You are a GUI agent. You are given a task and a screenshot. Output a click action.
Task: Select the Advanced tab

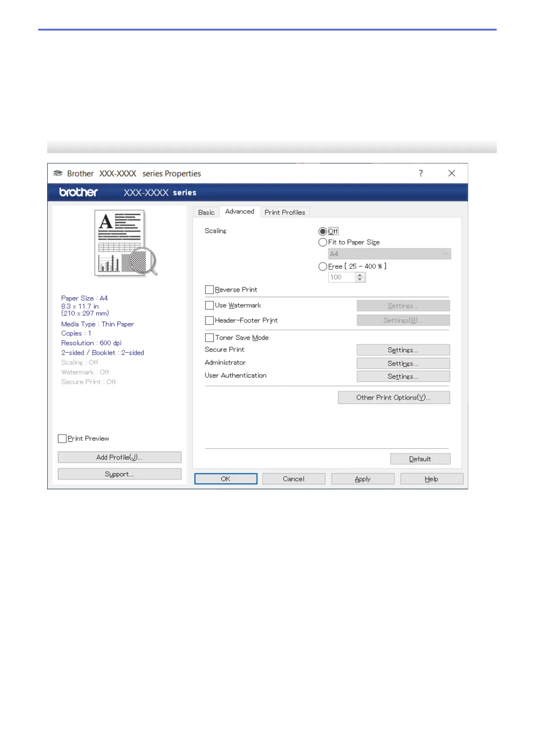point(239,211)
